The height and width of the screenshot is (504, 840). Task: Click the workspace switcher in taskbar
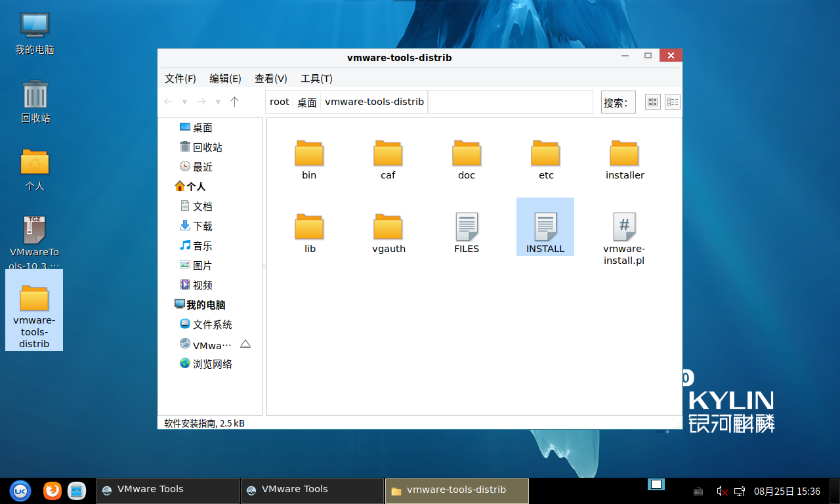[656, 484]
